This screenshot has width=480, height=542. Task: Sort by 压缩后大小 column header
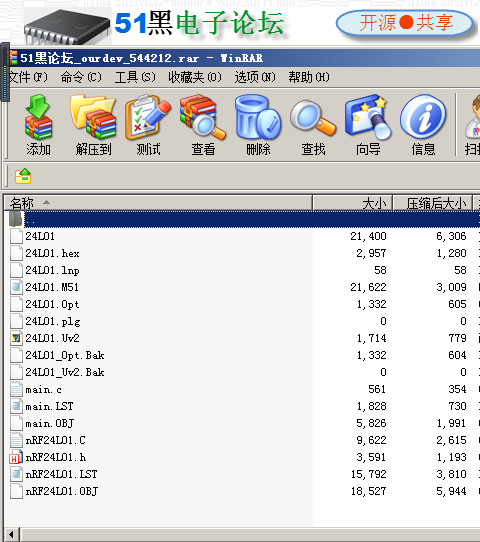click(433, 203)
